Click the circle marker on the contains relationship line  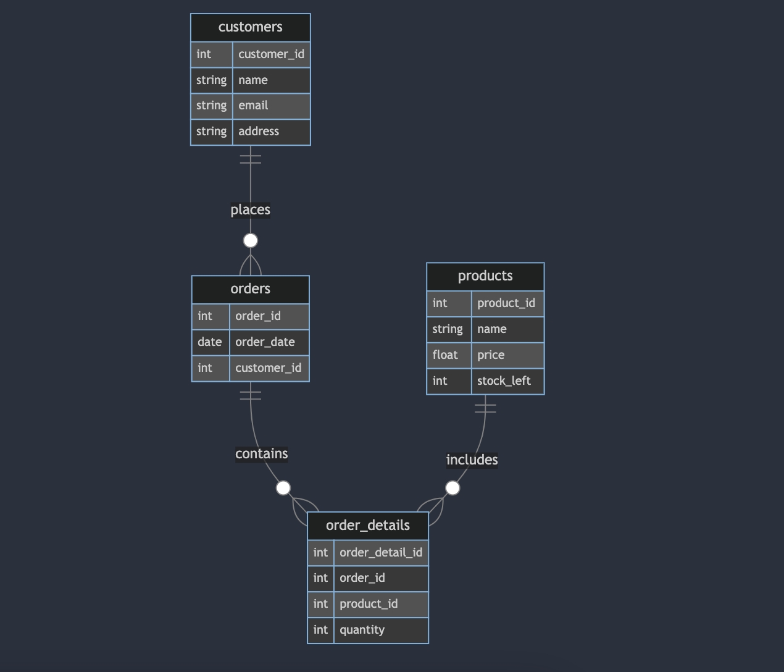pos(283,488)
